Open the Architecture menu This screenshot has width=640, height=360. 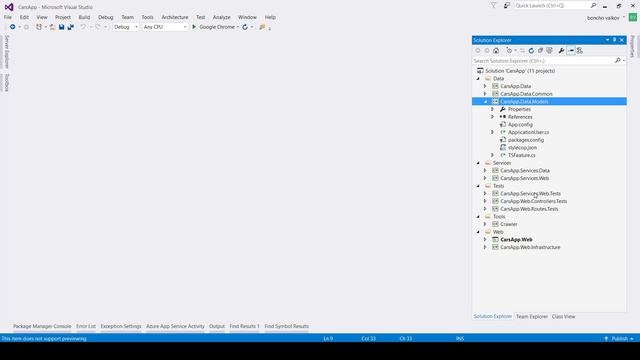pyautogui.click(x=175, y=17)
